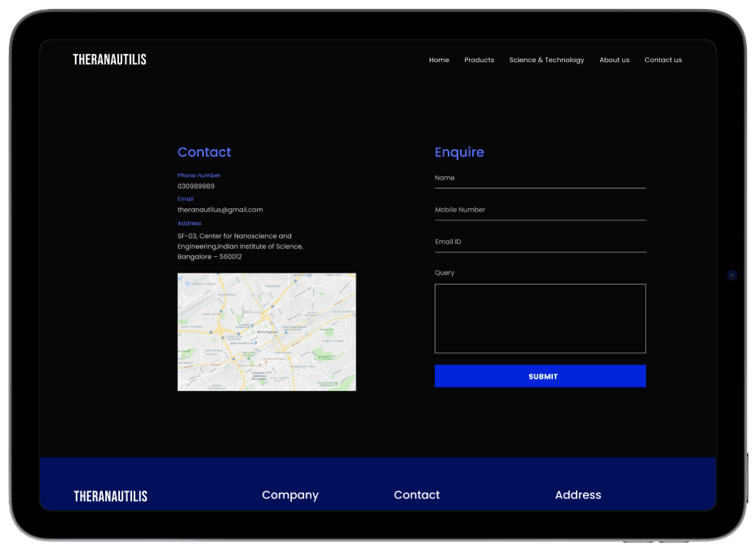Click inside the Query text area
The height and width of the screenshot is (550, 756).
(540, 318)
